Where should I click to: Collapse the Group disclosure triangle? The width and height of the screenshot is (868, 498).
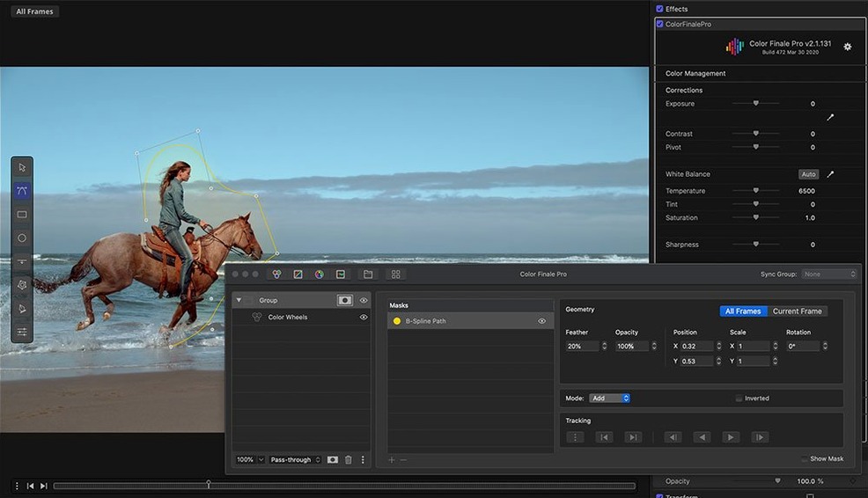(239, 300)
